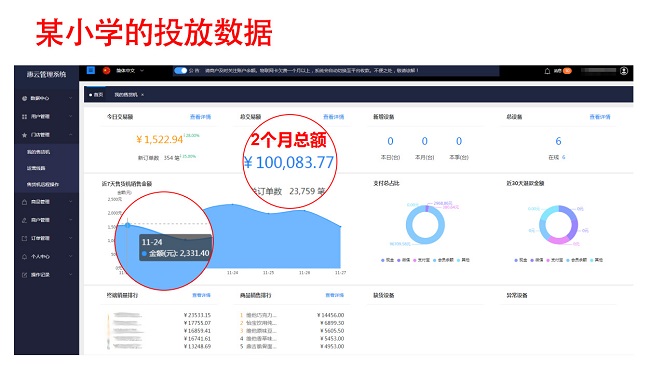This screenshot has height=366, width=650.
Task: Click the ¥13248.69 terminal ranking row
Action: [x=159, y=347]
